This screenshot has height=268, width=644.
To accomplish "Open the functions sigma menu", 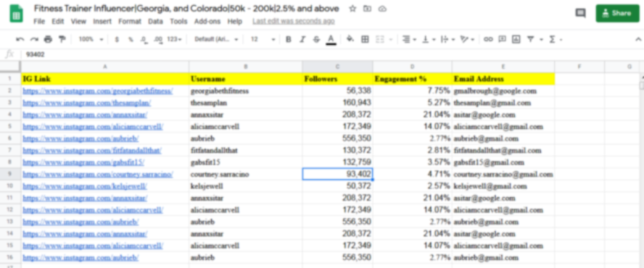I will pos(552,39).
